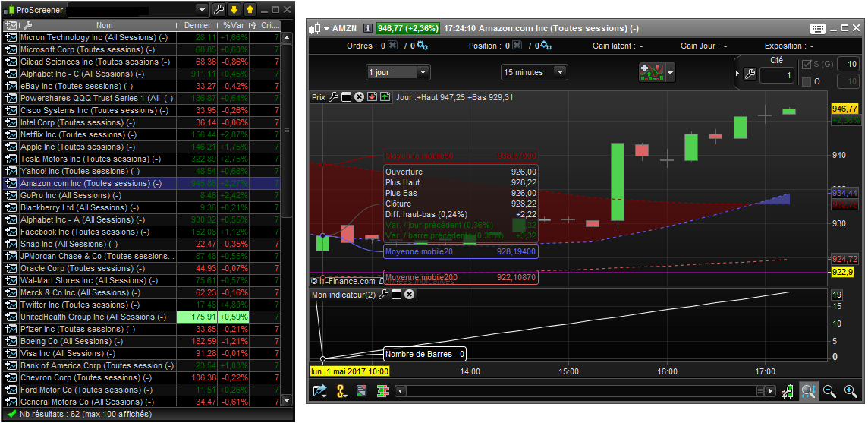Click the candlestick pencil drawing icon
Screen dimensions: 868x423
(788, 391)
